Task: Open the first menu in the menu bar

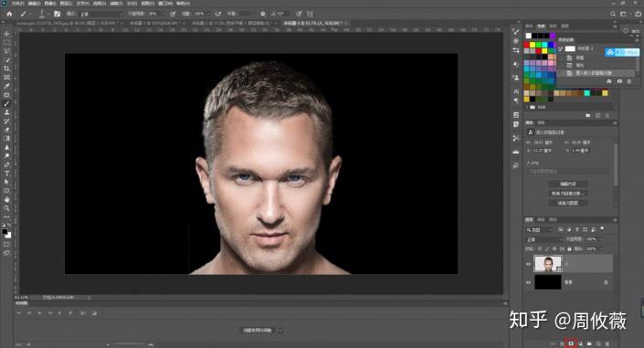Action: pos(17,4)
